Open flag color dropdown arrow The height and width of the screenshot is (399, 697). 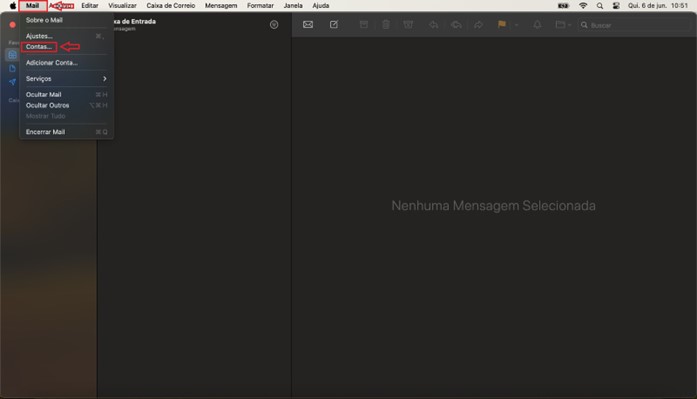(x=516, y=25)
